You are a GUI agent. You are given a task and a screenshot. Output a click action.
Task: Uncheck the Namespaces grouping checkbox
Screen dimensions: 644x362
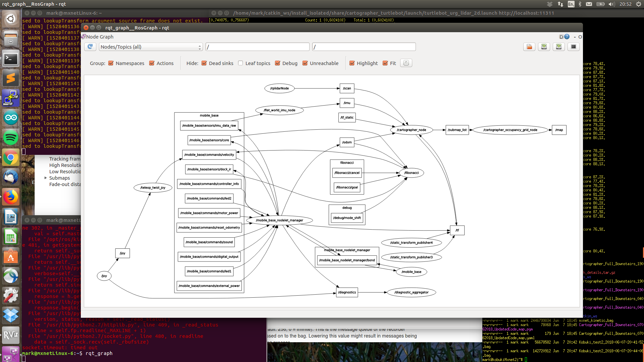click(x=111, y=63)
